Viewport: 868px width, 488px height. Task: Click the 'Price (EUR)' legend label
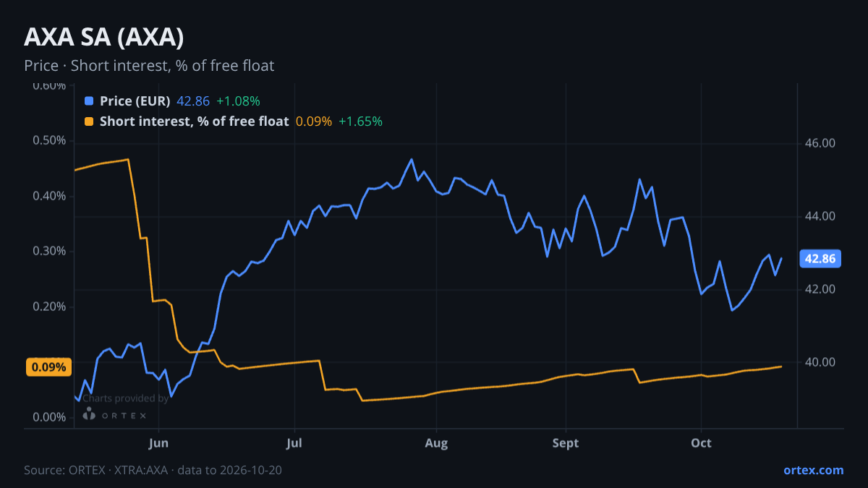[x=135, y=101]
